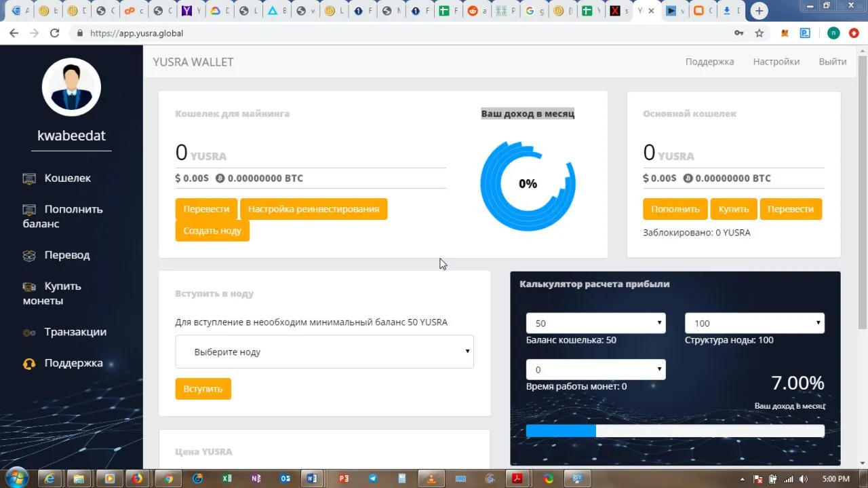Click Выйти in the top menu

[833, 62]
